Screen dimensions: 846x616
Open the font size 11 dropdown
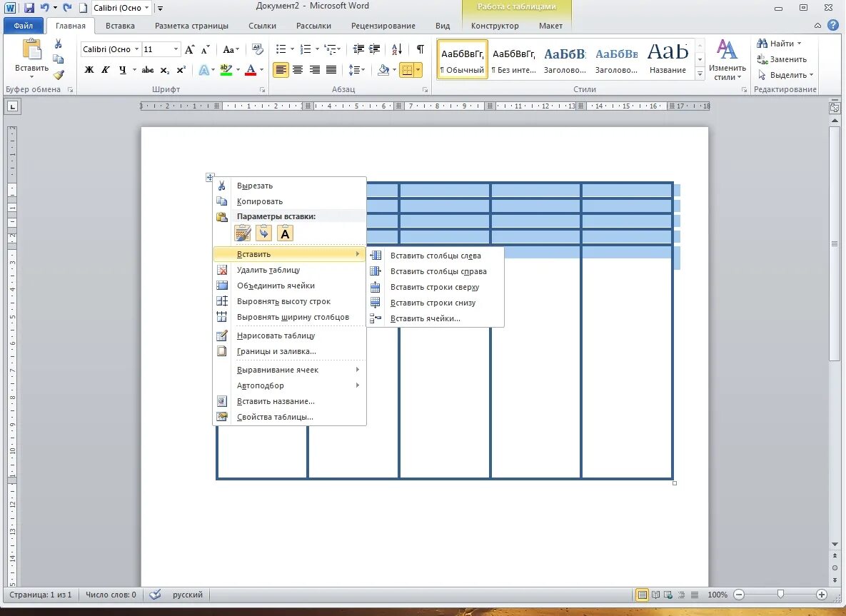click(176, 49)
